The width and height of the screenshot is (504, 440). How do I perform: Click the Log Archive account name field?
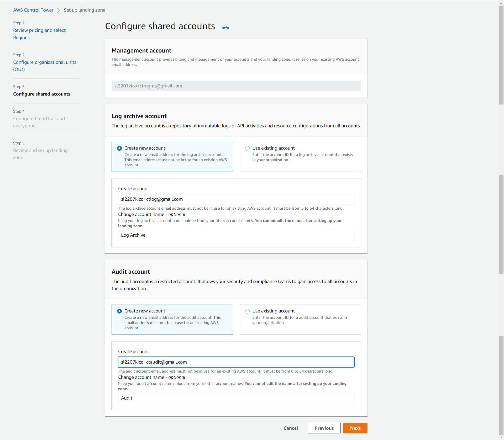pos(236,235)
